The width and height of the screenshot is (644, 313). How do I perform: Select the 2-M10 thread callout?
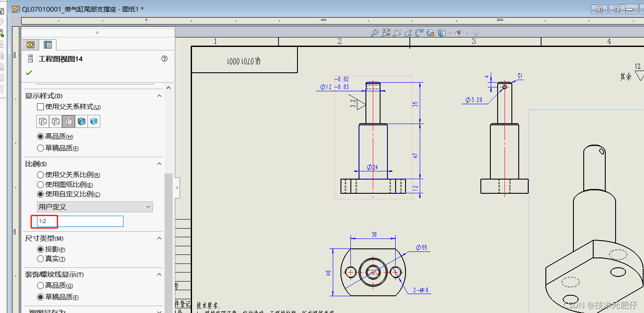pos(422,290)
